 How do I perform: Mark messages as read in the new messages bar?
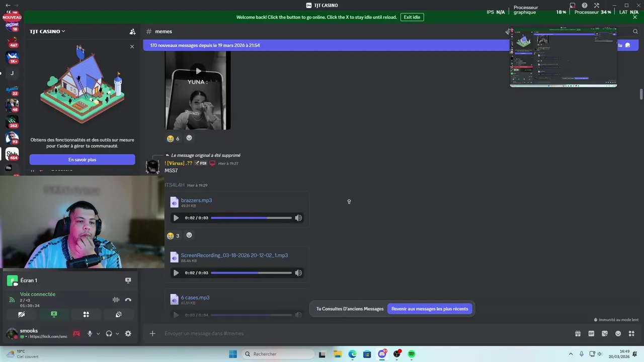624,45
